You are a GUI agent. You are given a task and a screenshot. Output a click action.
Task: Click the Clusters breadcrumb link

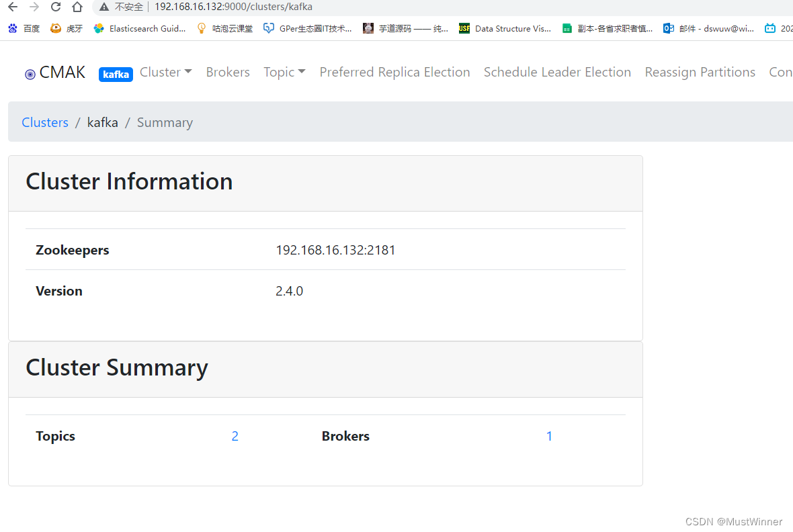[x=44, y=122]
